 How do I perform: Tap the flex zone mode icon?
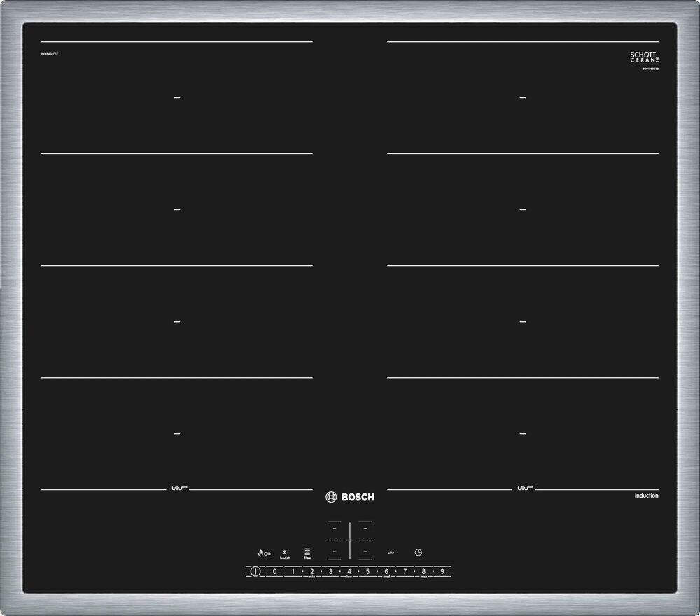(307, 553)
